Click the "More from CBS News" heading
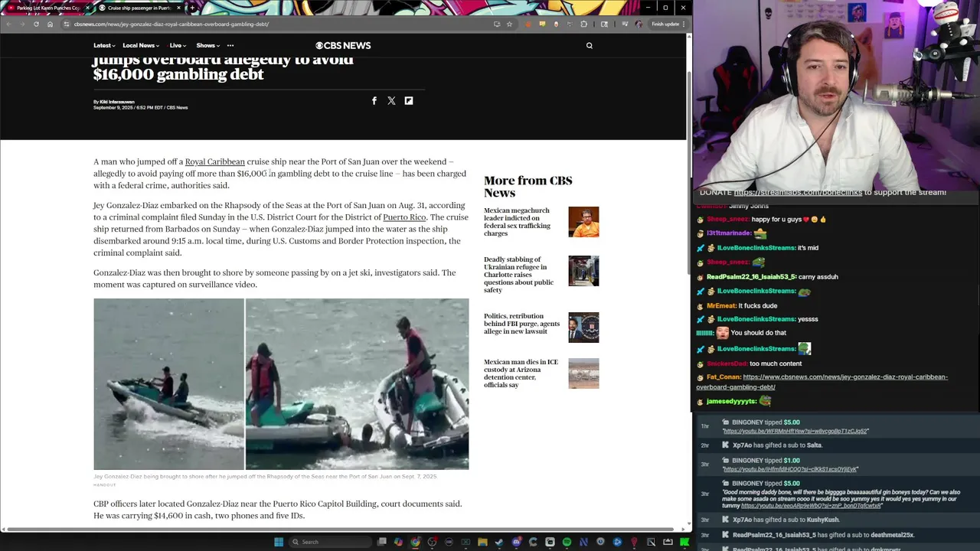Viewport: 980px width, 551px height. pos(528,186)
